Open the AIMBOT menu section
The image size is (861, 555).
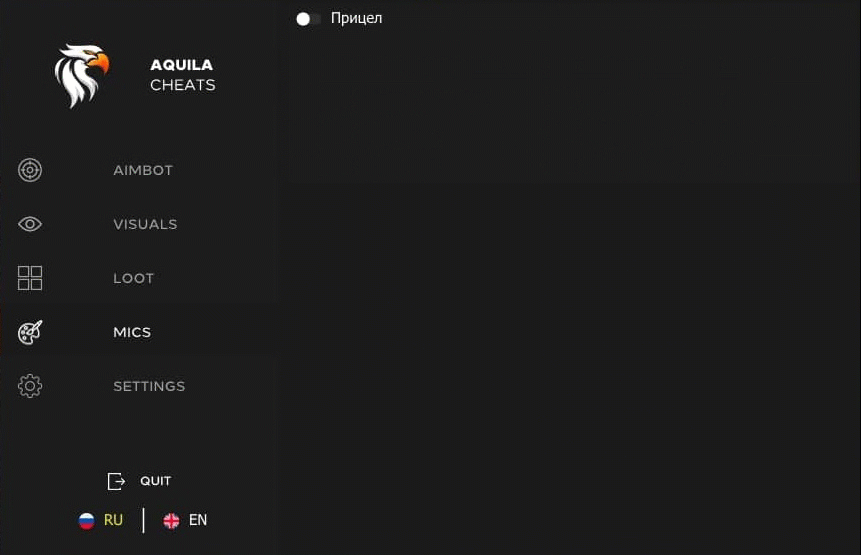point(143,170)
